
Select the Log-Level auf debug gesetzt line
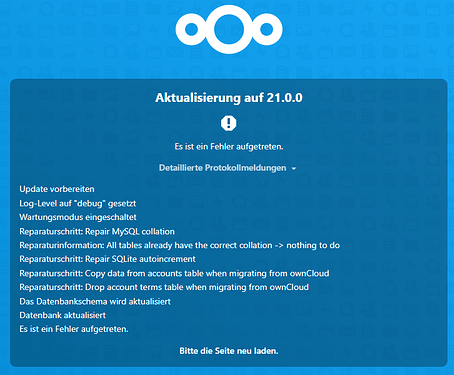tap(78, 203)
